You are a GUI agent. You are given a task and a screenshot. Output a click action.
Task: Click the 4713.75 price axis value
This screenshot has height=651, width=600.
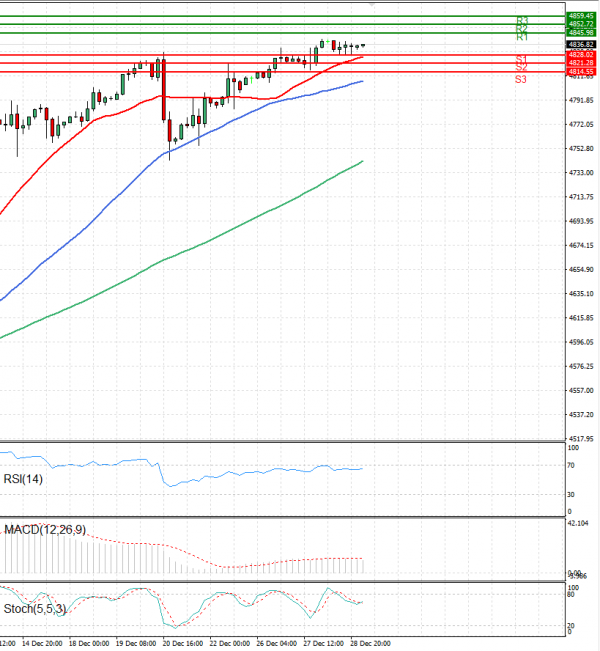tap(581, 197)
